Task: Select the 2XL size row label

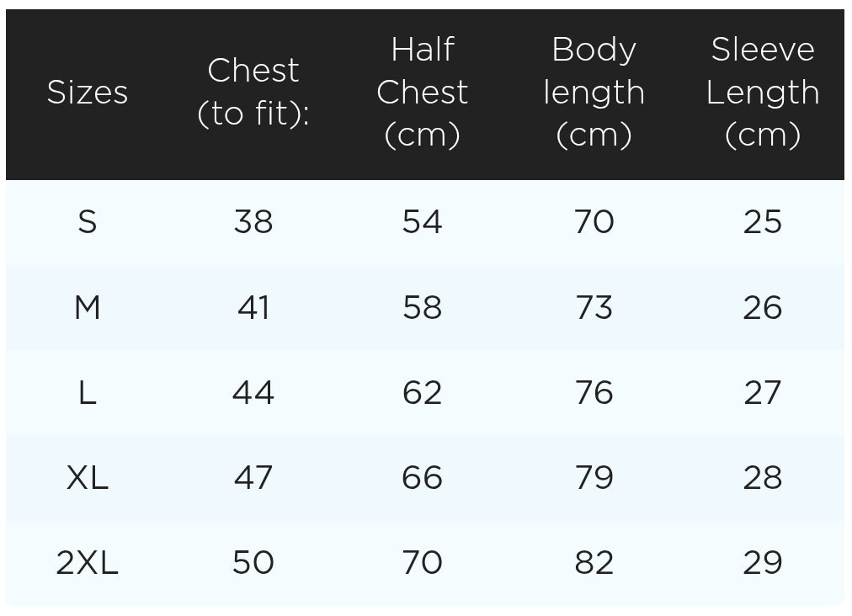Action: click(88, 563)
